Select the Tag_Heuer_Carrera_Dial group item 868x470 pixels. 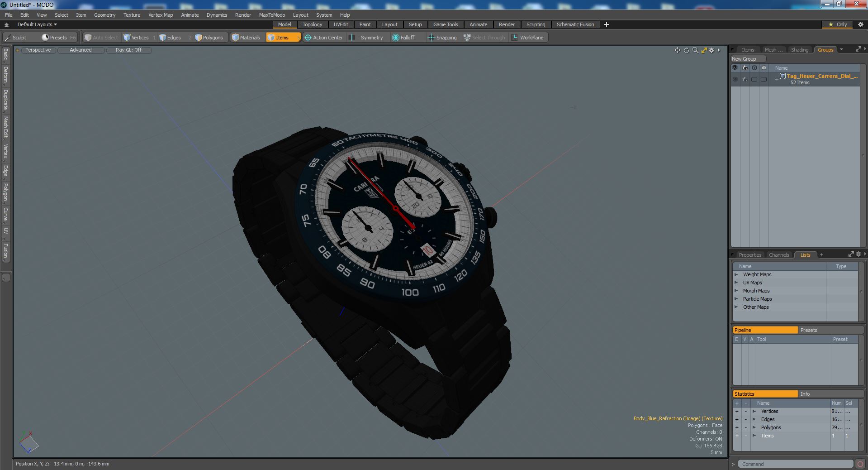click(x=822, y=76)
